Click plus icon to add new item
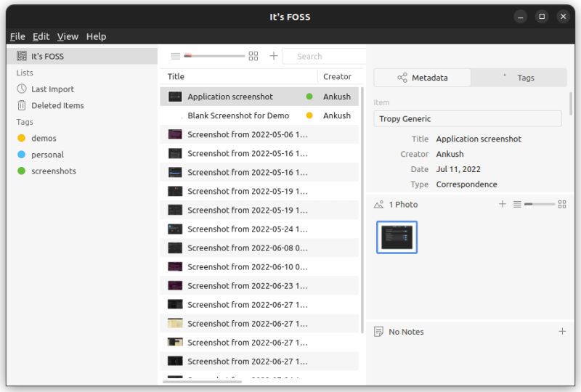581x392 pixels. [x=274, y=56]
